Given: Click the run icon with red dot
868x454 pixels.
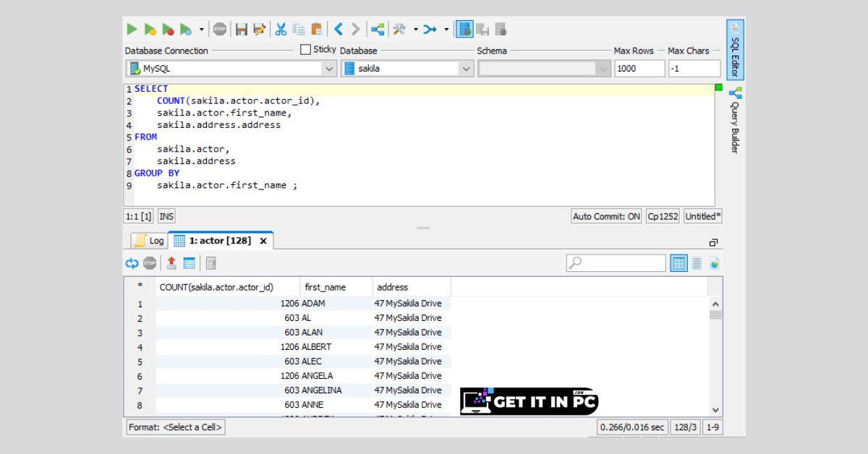Looking at the screenshot, I should tap(168, 29).
